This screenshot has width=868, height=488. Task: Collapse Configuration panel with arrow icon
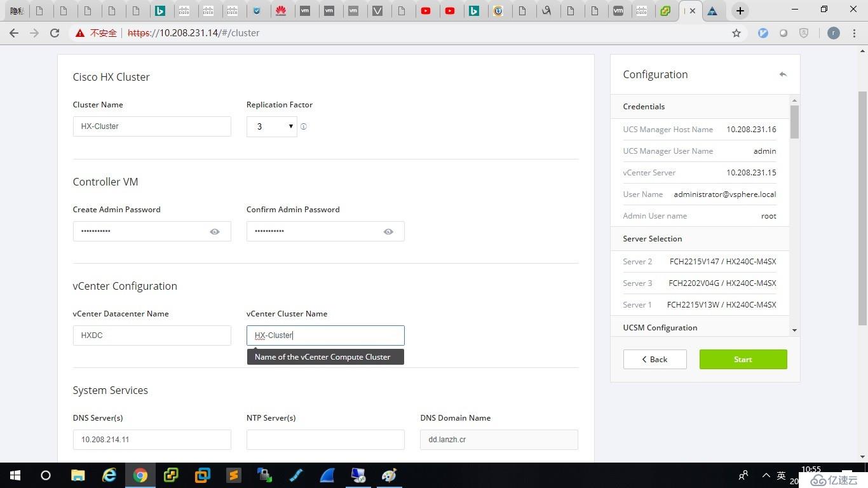tap(783, 74)
